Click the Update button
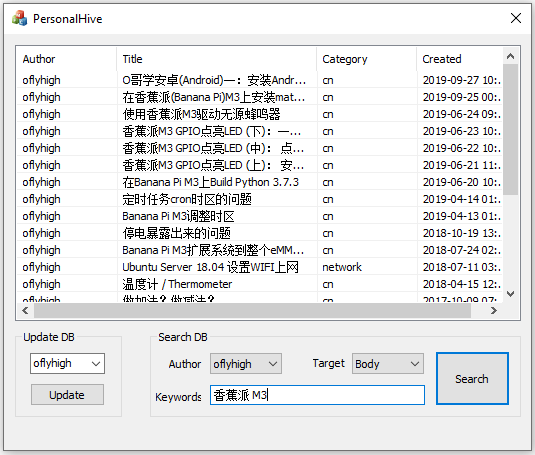Screen dimensions: 535x455 (x=67, y=395)
